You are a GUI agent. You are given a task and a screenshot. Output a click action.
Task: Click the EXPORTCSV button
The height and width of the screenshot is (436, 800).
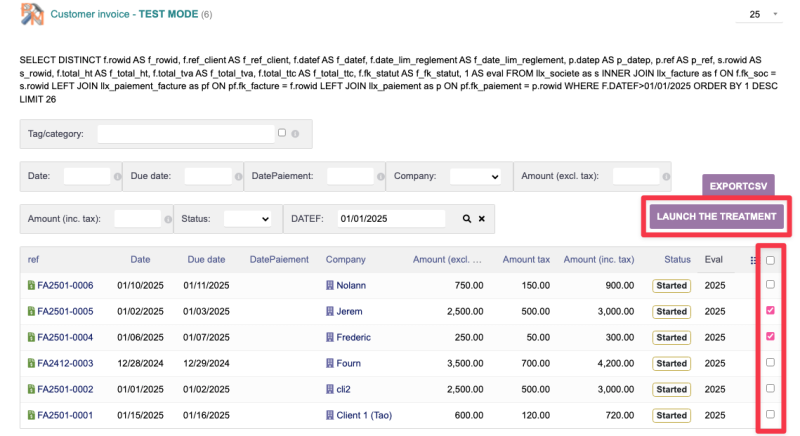(x=738, y=186)
